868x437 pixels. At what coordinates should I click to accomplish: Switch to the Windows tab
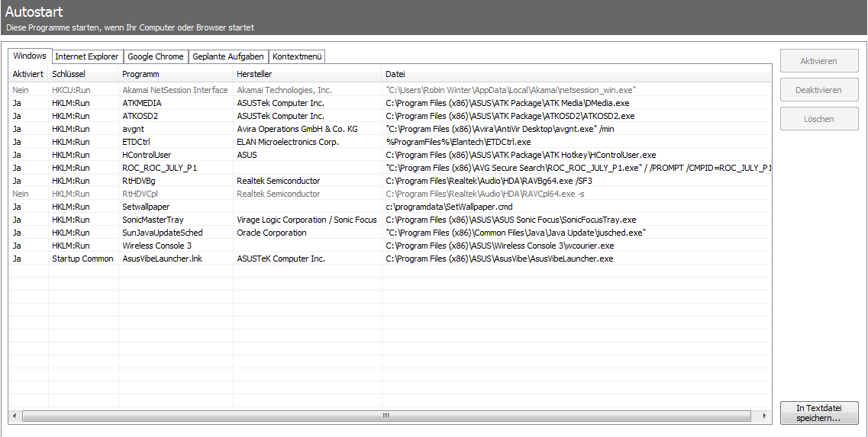30,56
